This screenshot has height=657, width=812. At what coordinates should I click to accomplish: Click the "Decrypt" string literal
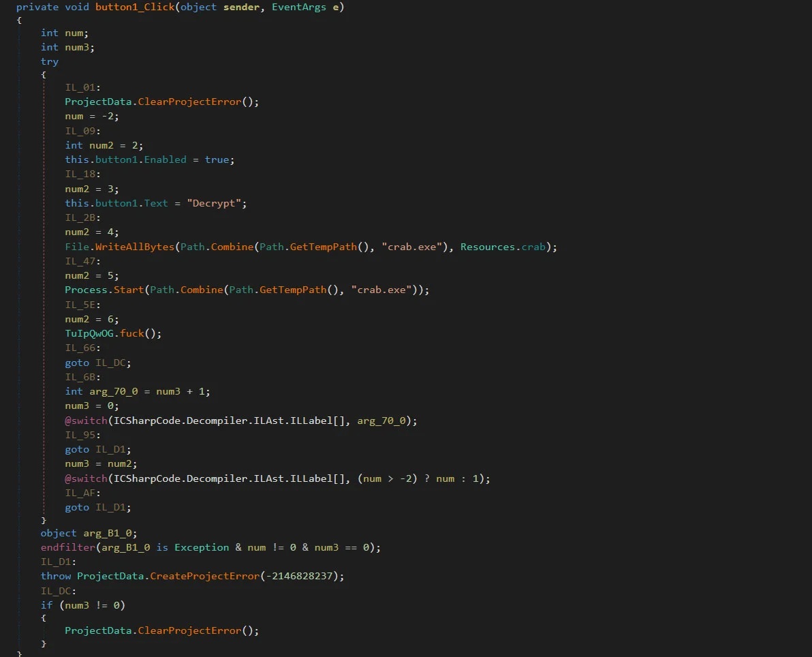[214, 203]
